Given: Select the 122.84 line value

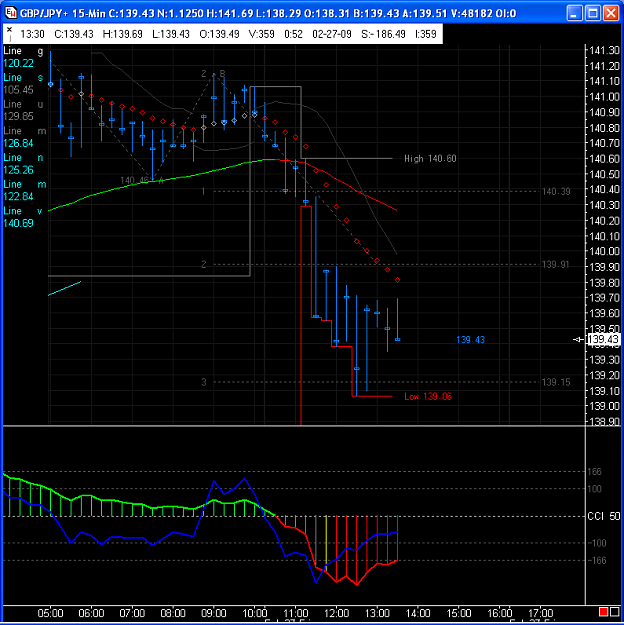Looking at the screenshot, I should 18,197.
